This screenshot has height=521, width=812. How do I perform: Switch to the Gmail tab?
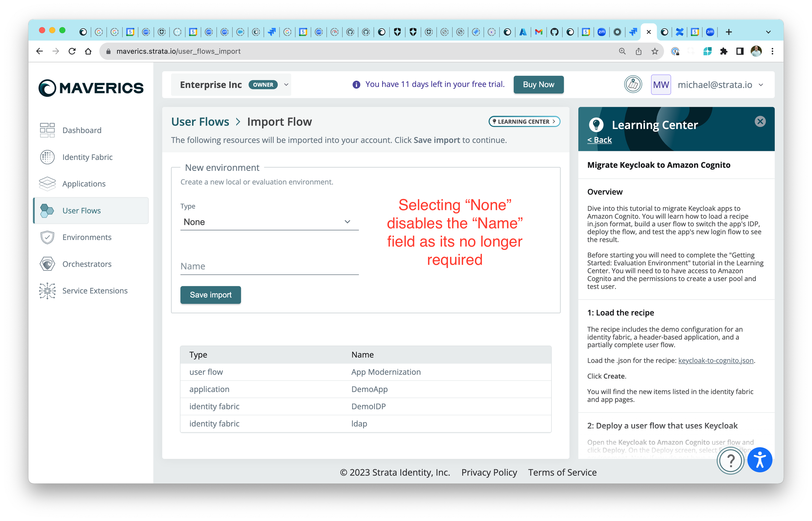[x=539, y=32]
